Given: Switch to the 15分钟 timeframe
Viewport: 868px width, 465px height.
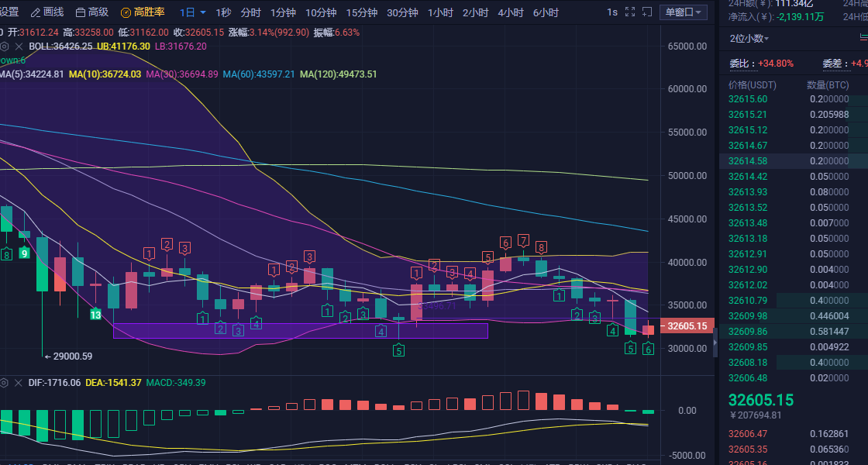Looking at the screenshot, I should [361, 12].
